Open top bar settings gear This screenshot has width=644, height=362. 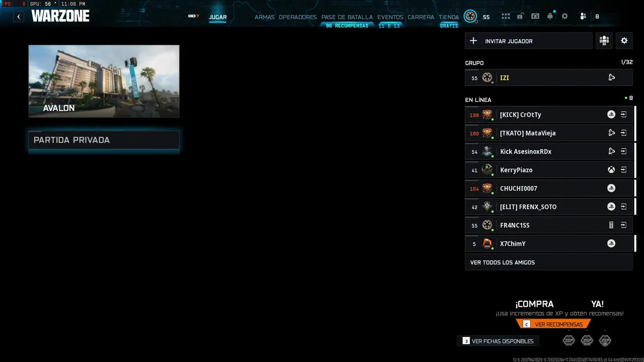pyautogui.click(x=565, y=17)
